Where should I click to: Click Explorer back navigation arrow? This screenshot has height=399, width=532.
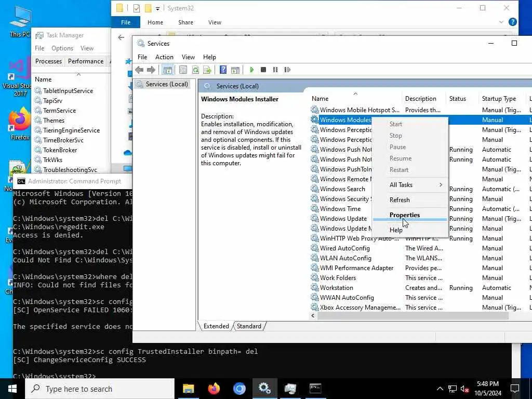pos(121,37)
